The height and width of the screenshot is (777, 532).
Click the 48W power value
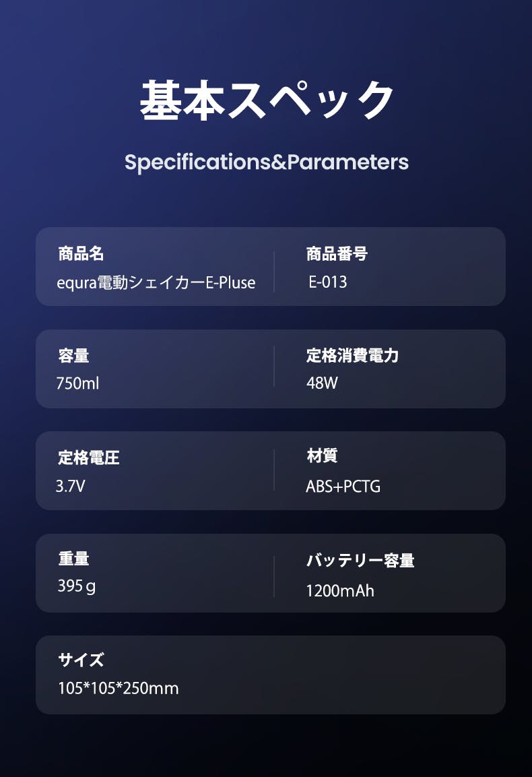[x=322, y=383]
